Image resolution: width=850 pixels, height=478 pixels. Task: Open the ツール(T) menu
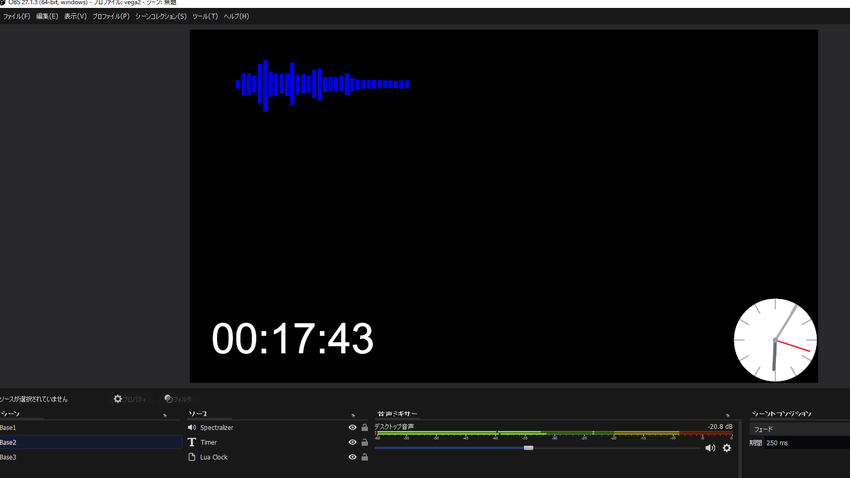coord(205,16)
